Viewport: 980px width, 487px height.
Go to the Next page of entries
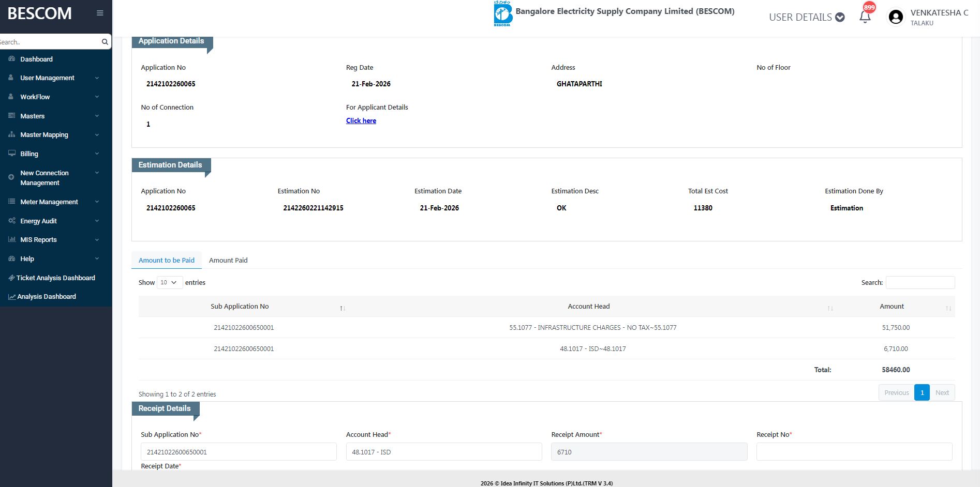tap(942, 392)
